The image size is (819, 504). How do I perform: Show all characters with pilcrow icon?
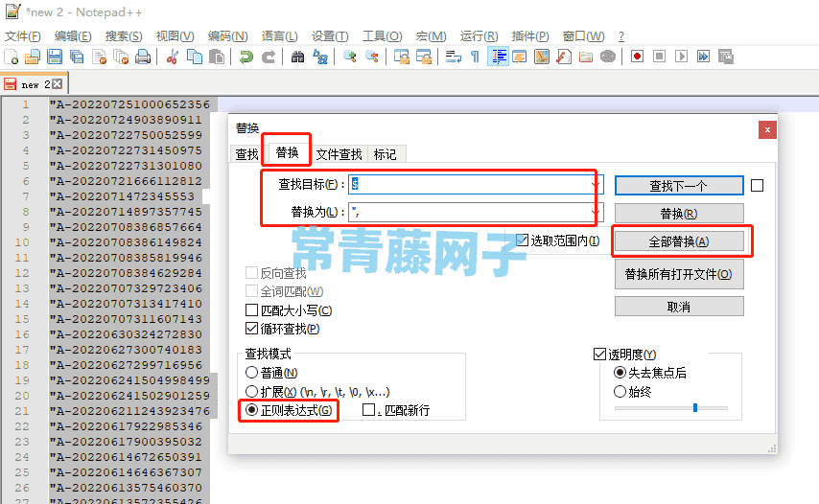tap(475, 57)
